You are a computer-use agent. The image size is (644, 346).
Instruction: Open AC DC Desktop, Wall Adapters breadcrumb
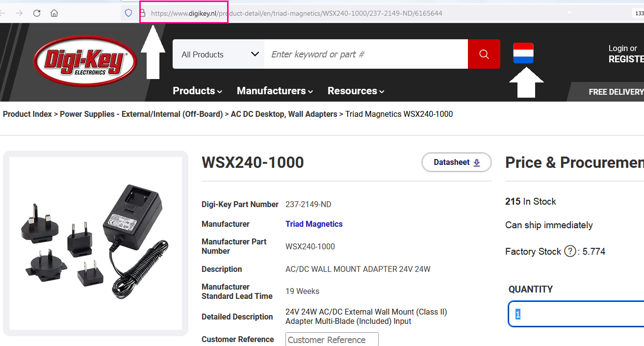[x=284, y=114]
